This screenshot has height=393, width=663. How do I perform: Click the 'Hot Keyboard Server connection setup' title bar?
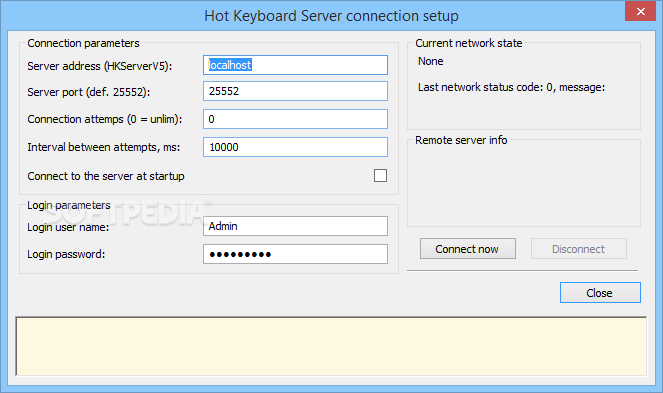point(331,16)
